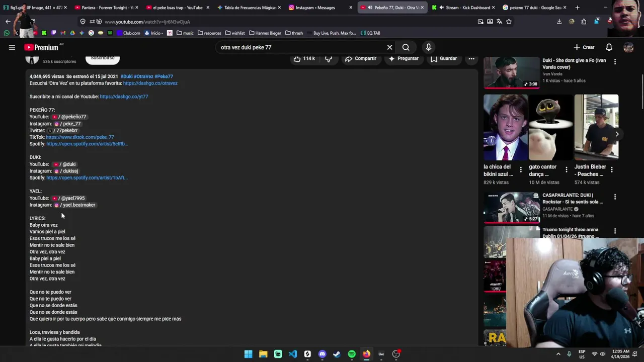The width and height of the screenshot is (644, 362).
Task: Open Firefox downloads arrow in toolbar
Action: pos(559,22)
